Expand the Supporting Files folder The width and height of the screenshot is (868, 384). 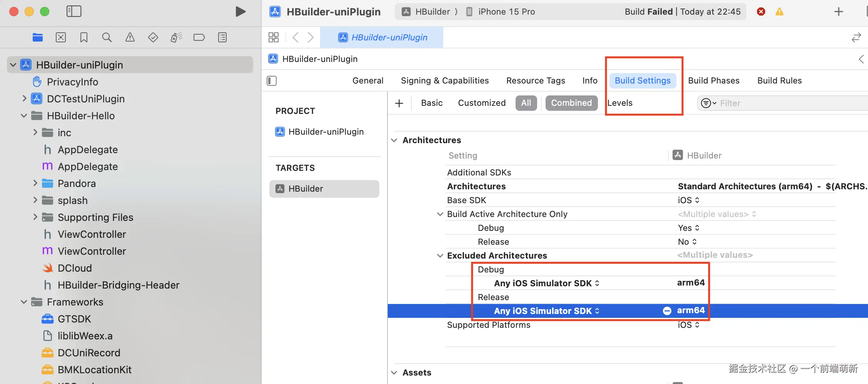pyautogui.click(x=35, y=217)
